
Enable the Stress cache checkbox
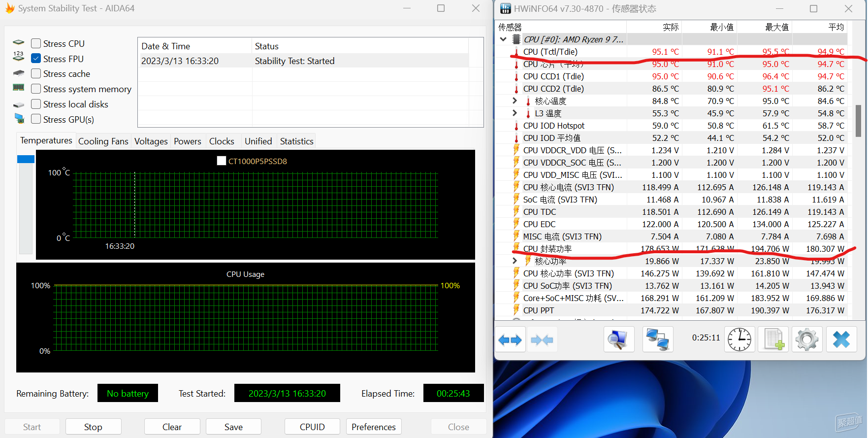click(x=36, y=73)
